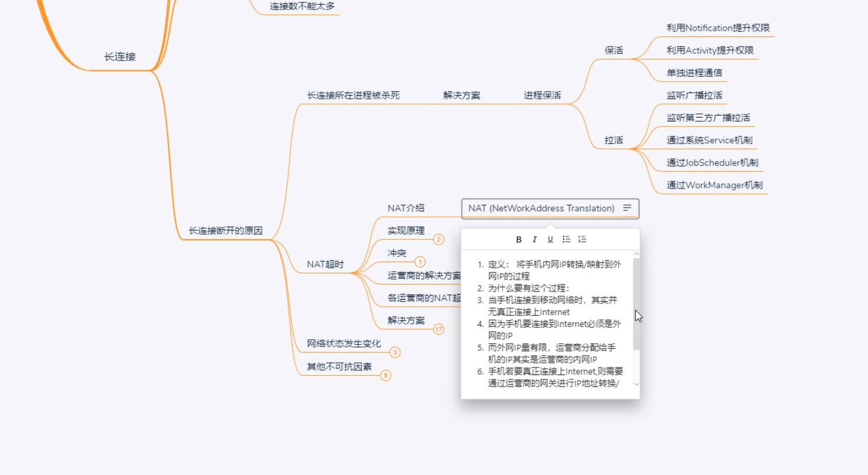The width and height of the screenshot is (868, 475).
Task: Expand the badge 3 on 网络状态发生变化
Action: 395,352
